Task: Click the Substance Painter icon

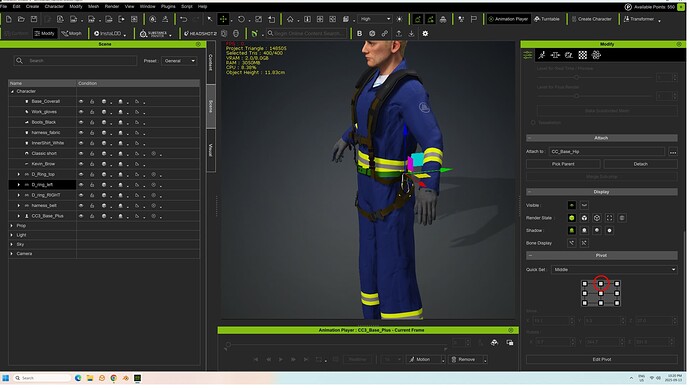Action: point(154,33)
